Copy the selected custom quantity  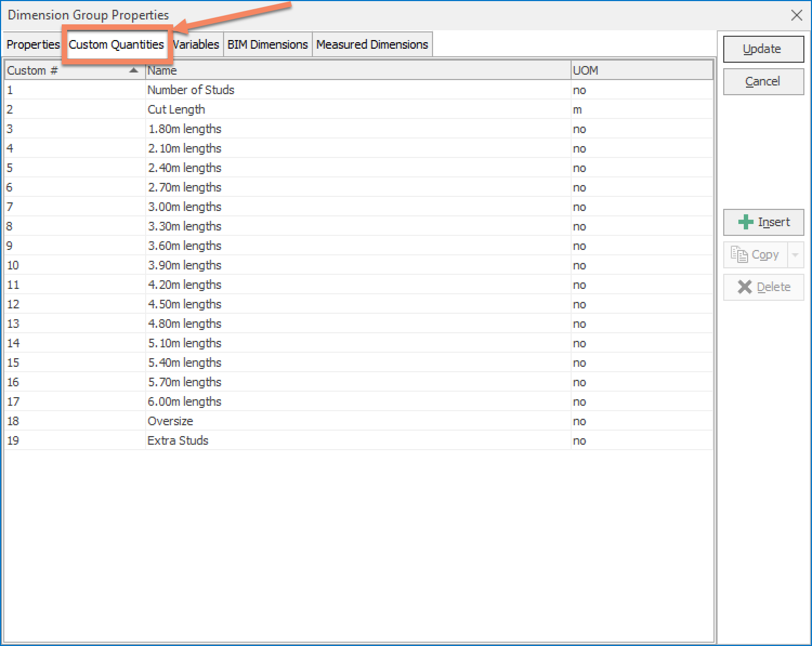756,255
